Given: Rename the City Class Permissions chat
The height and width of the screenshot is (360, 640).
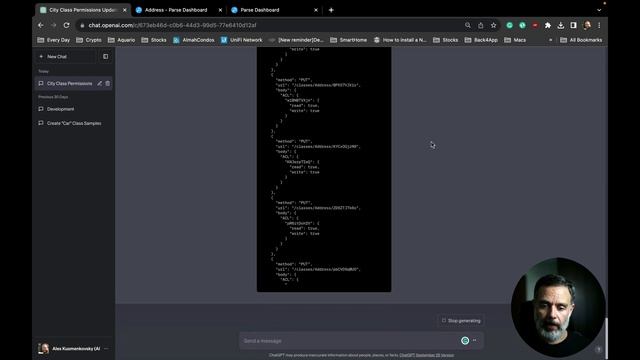Looking at the screenshot, I should click(x=99, y=83).
